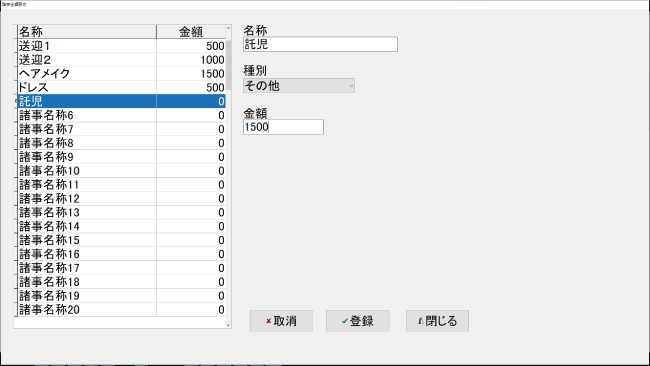Select the 諸事名称9 row
The width and height of the screenshot is (650, 366).
(x=121, y=157)
